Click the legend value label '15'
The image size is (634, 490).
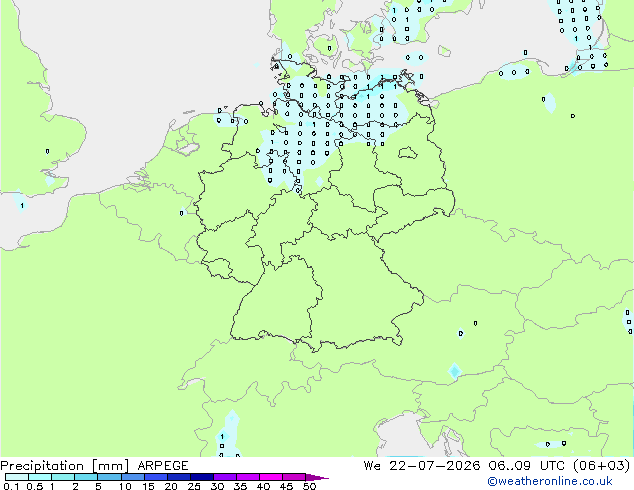point(148,486)
